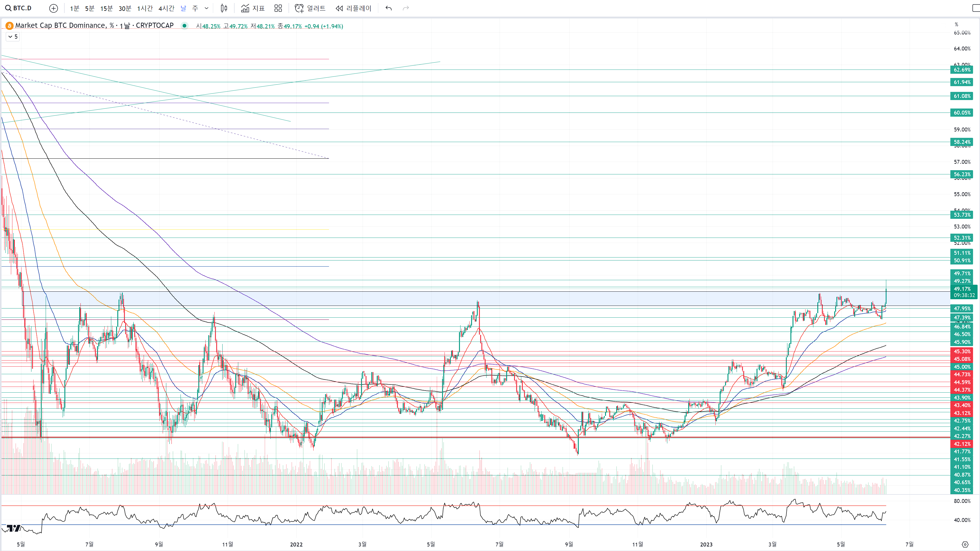Screen dimensions: 980x551
Task: Select the 날 daily timeframe
Action: (183, 8)
